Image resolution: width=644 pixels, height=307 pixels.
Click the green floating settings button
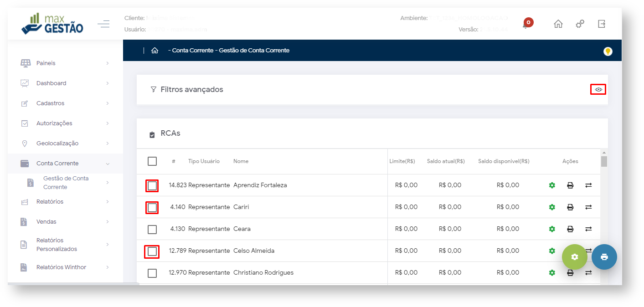[x=574, y=257]
